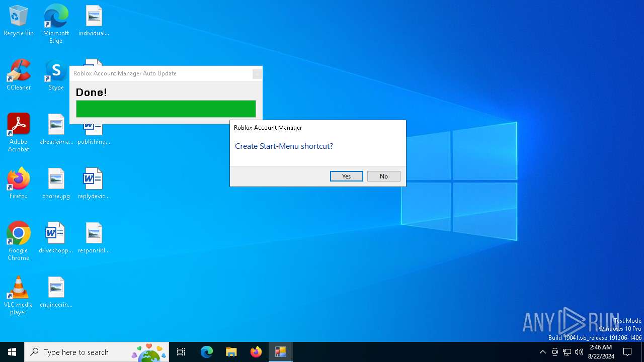The height and width of the screenshot is (362, 644).
Task: Select driveshopp... Word document icon
Action: point(56,238)
